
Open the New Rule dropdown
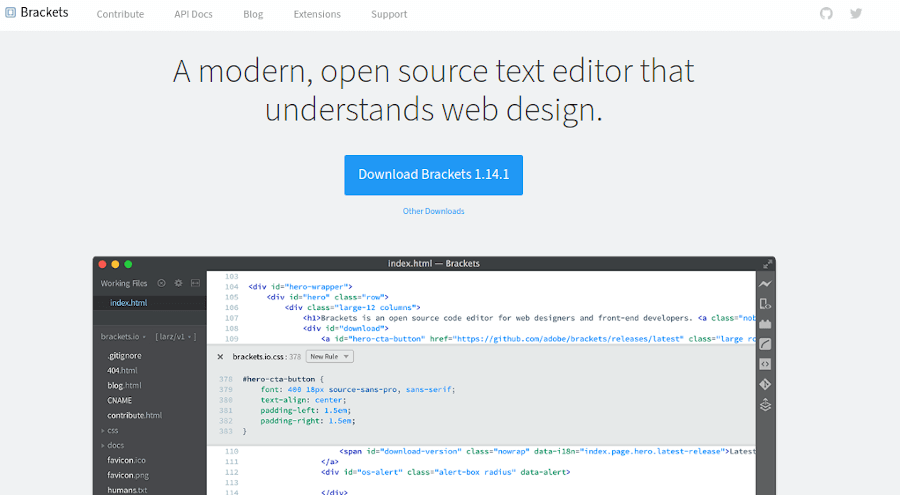pyautogui.click(x=329, y=357)
